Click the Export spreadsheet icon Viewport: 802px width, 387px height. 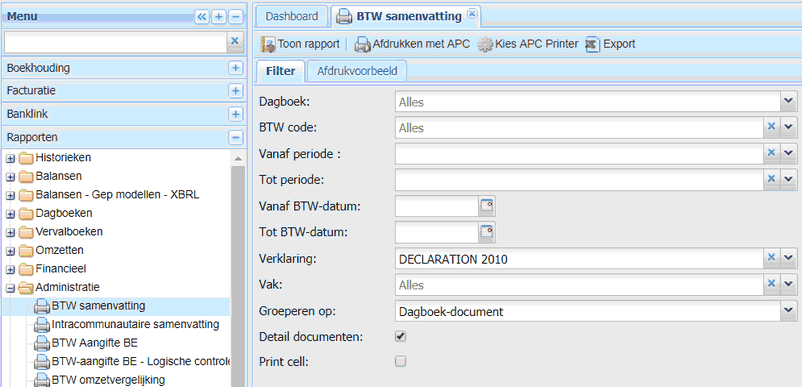(x=592, y=44)
